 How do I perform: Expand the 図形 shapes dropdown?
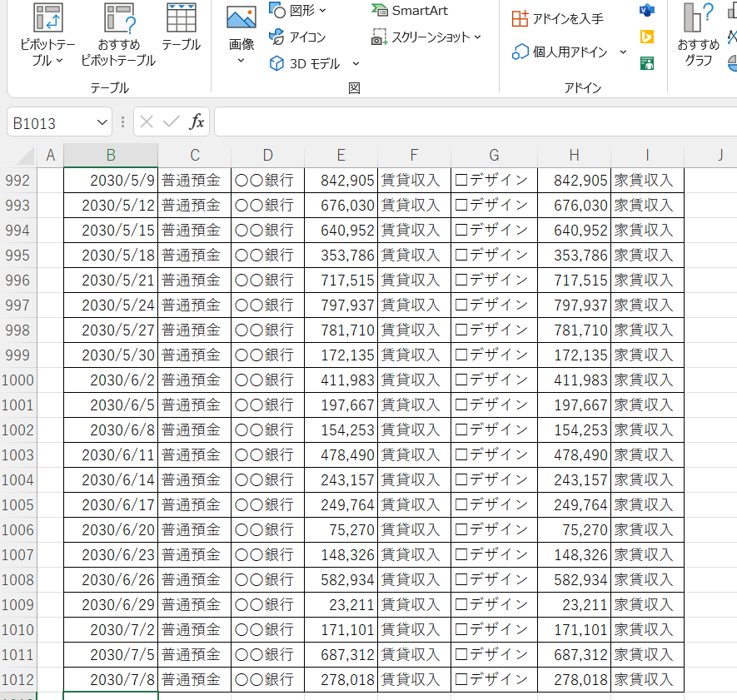point(323,10)
